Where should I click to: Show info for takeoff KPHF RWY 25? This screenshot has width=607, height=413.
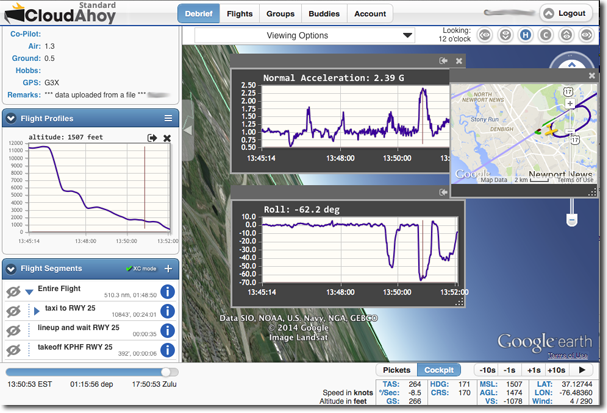[x=167, y=350]
